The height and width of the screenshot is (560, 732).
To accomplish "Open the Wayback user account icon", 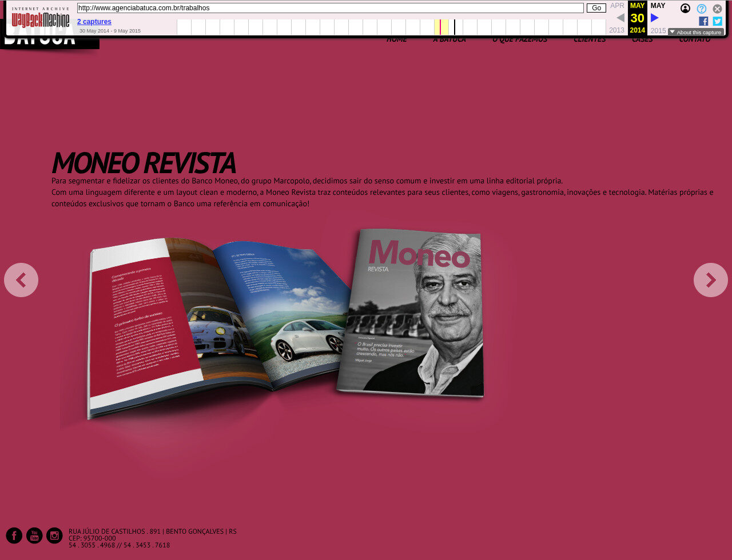I will point(685,9).
